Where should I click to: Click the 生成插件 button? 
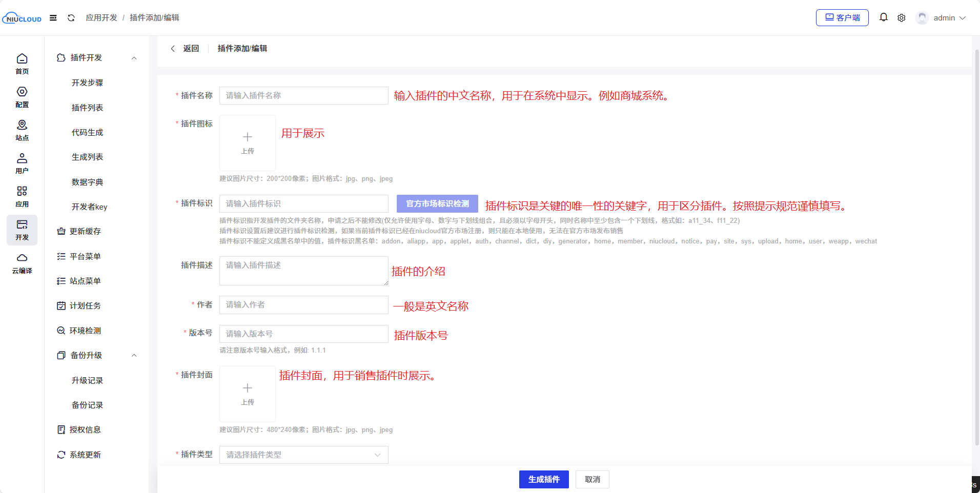pos(544,479)
